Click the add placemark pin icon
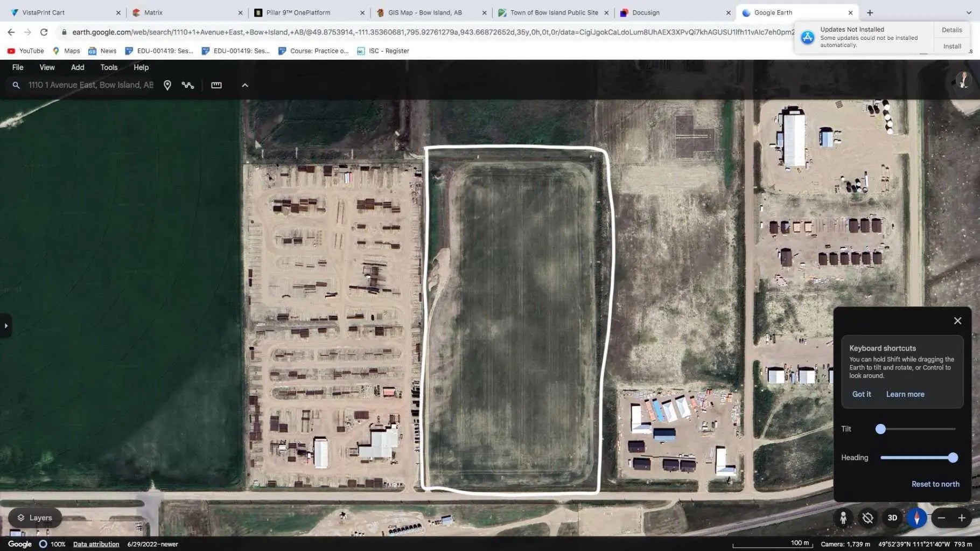The height and width of the screenshot is (551, 980). 167,85
